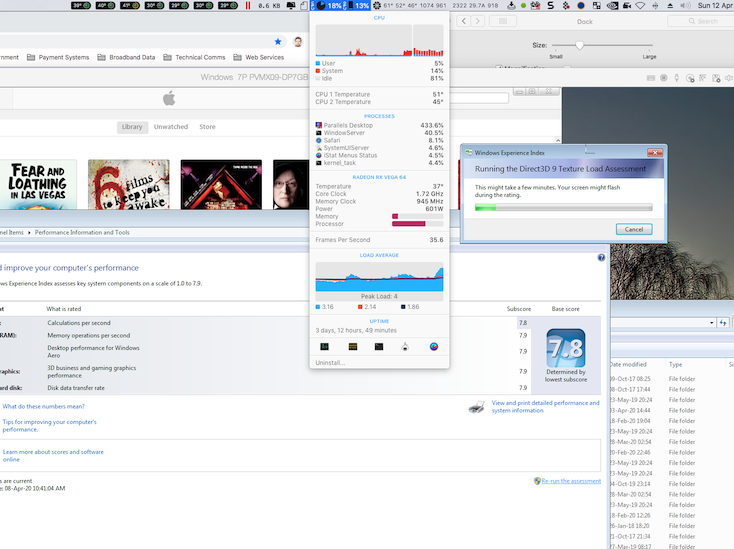Click the profile avatar in browser toolbar
Image resolution: width=734 pixels, height=549 pixels.
(298, 42)
